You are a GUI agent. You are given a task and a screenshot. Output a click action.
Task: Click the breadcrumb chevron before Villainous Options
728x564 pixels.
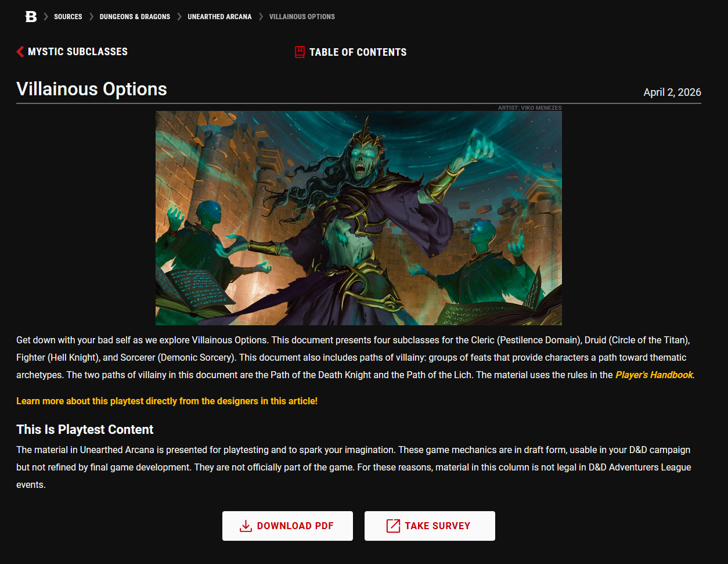pyautogui.click(x=261, y=17)
